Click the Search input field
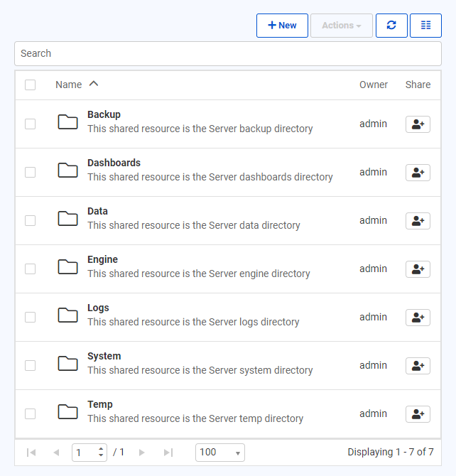The image size is (456, 476). (227, 53)
